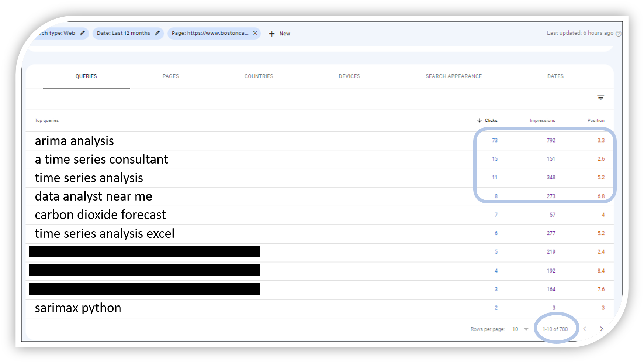Edit the Search type: Web filter pencil

[82, 33]
